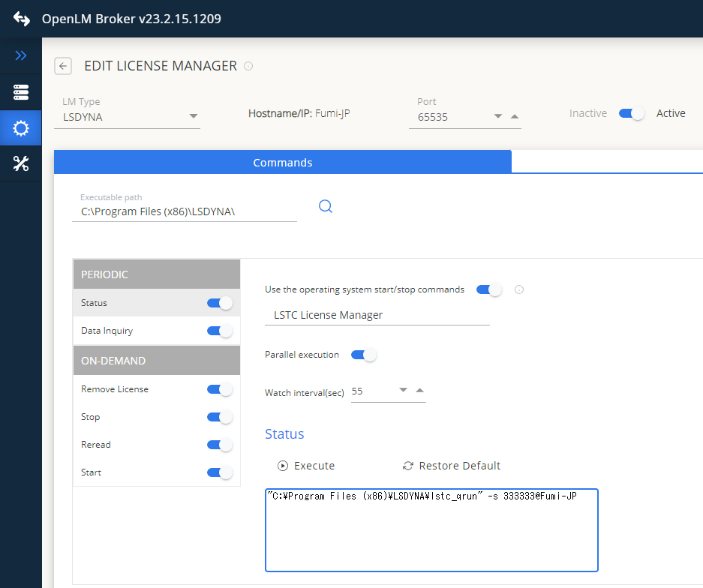Viewport: 703px width, 588px height.
Task: Click the info icon beside EDIT LICENSE MANAGER
Action: point(248,66)
